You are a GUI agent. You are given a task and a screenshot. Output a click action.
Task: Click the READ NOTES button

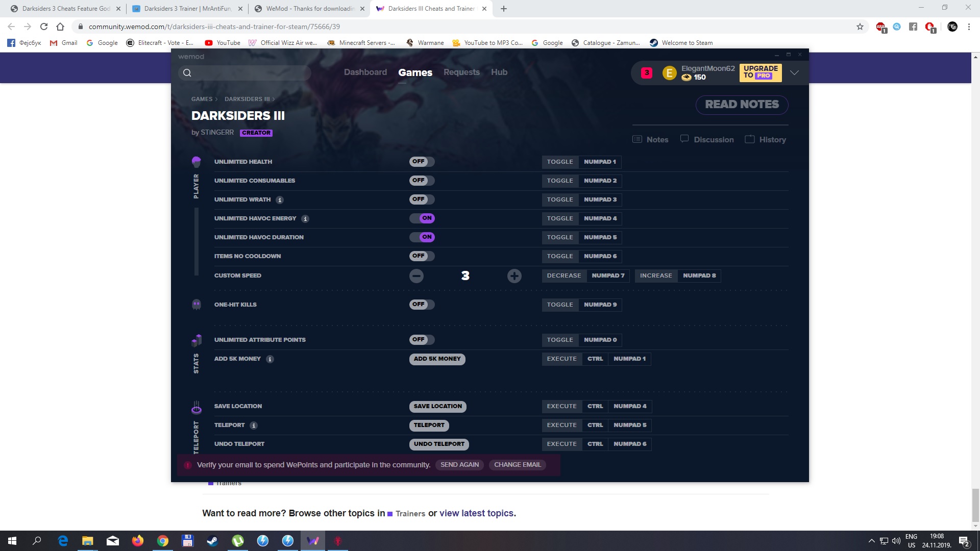tap(742, 105)
